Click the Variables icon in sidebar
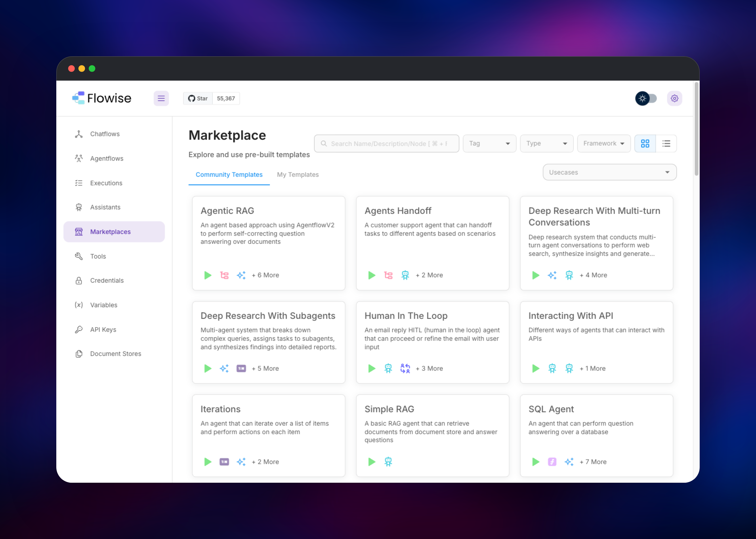The height and width of the screenshot is (539, 756). tap(79, 305)
